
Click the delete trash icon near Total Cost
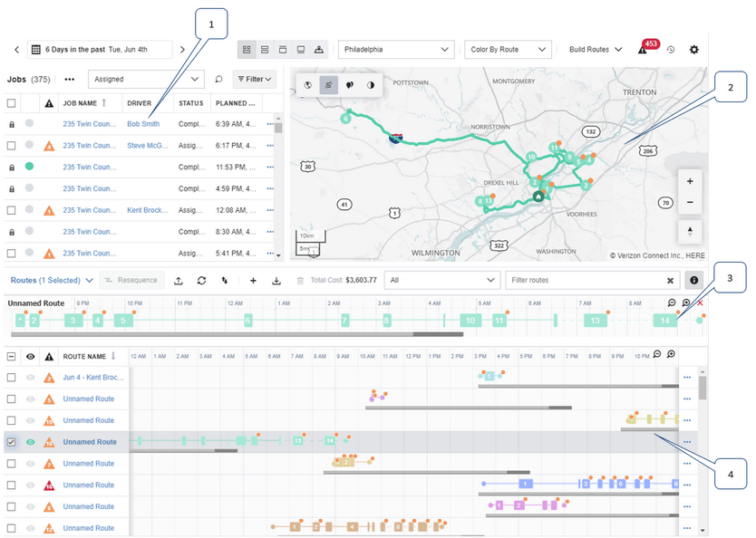click(300, 282)
